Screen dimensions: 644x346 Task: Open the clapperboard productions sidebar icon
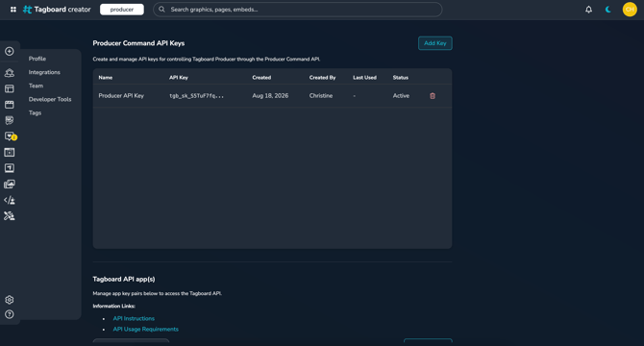[9, 105]
